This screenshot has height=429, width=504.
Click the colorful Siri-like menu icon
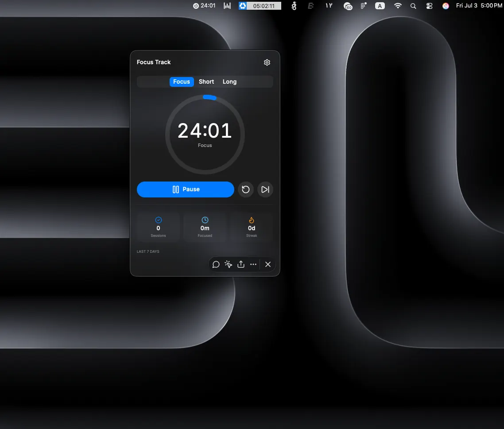(446, 6)
